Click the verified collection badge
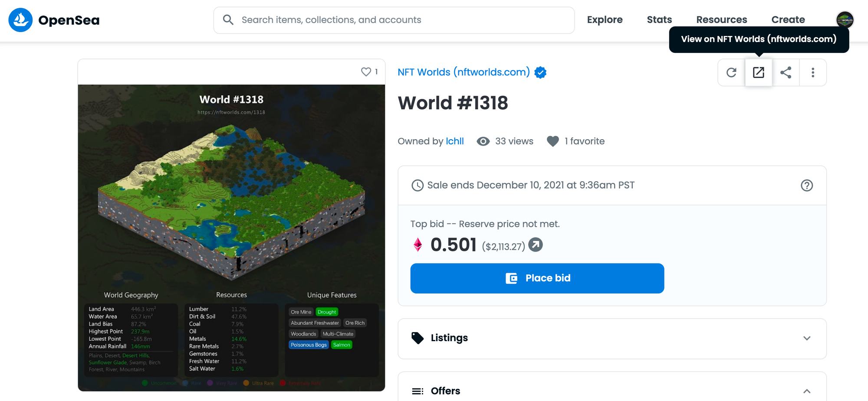The height and width of the screenshot is (401, 868). point(540,72)
